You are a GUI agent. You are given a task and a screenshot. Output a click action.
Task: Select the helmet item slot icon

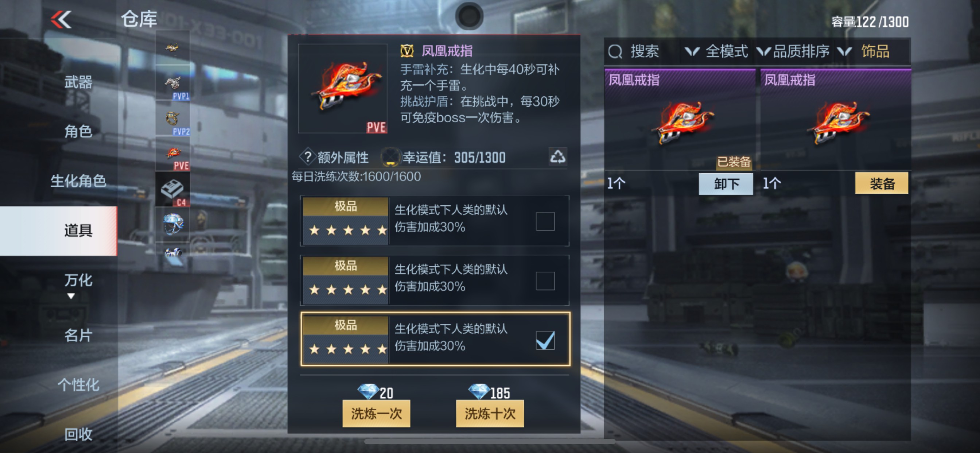coord(173,224)
